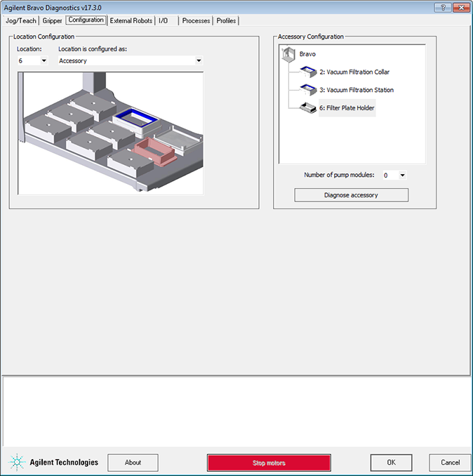Select '3: Vacuum Filtration Station' tree item

[357, 90]
